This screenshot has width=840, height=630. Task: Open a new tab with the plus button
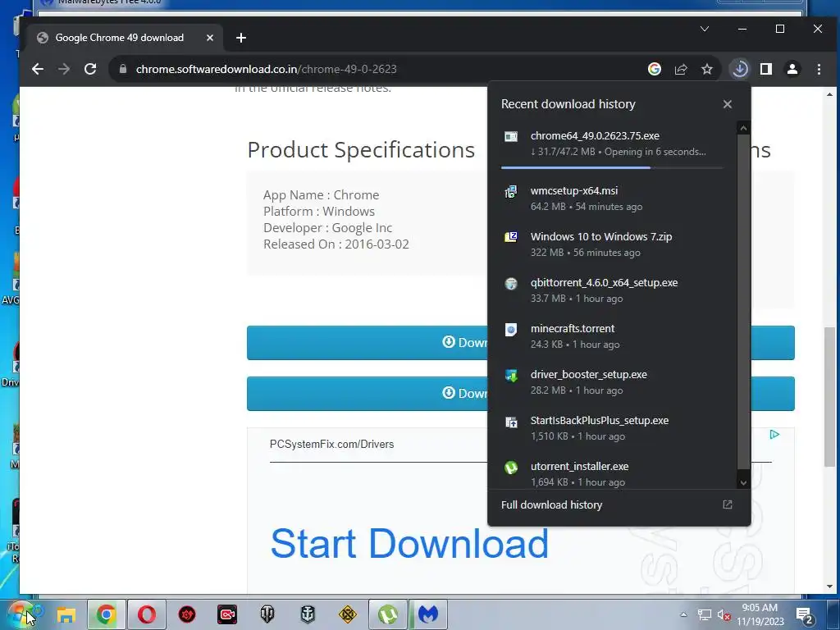(241, 38)
